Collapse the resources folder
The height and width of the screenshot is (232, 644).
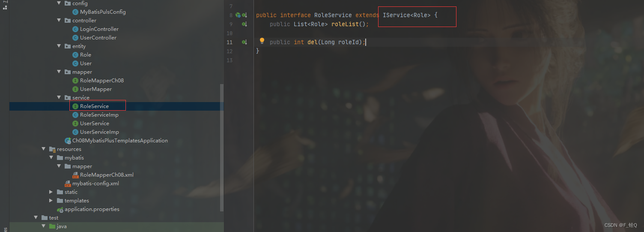tap(44, 149)
